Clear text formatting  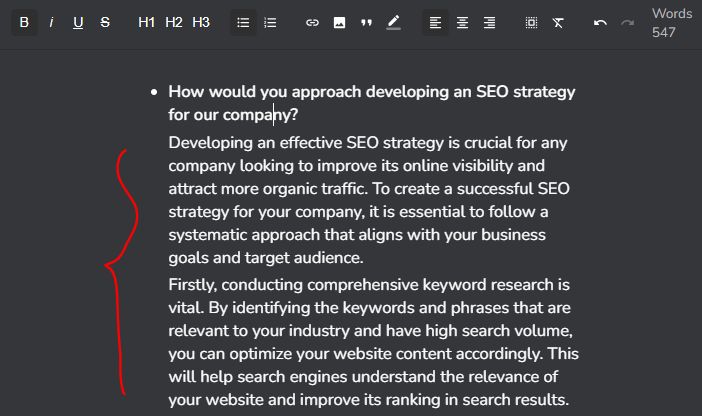tap(558, 22)
